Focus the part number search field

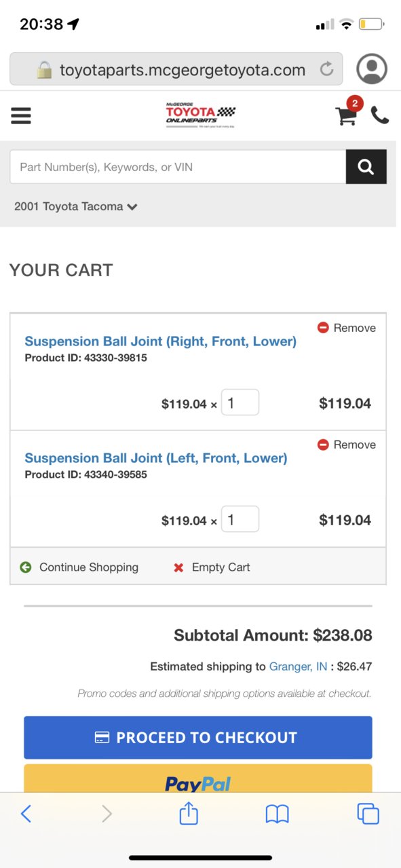[x=178, y=167]
